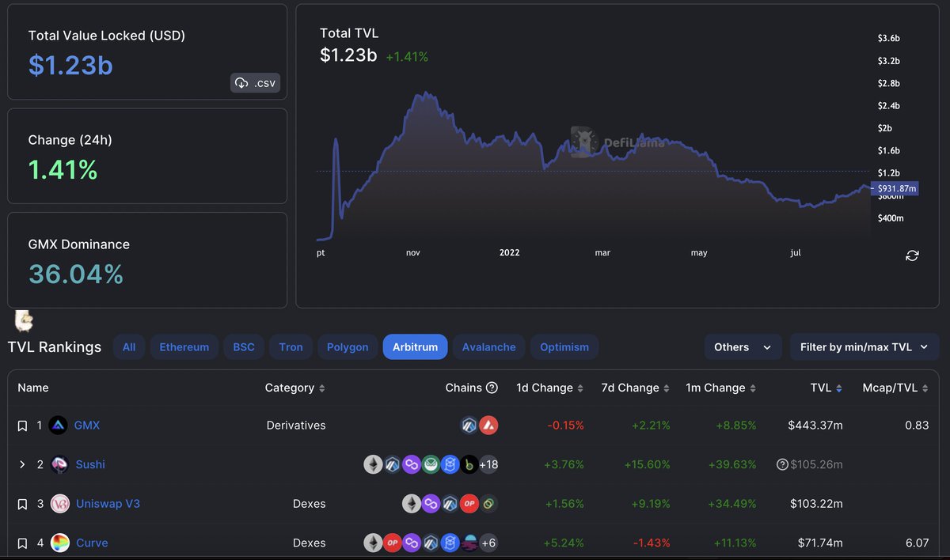Open the Filter by min/max TVL dropdown
Viewport: 950px width, 560px height.
(x=864, y=346)
